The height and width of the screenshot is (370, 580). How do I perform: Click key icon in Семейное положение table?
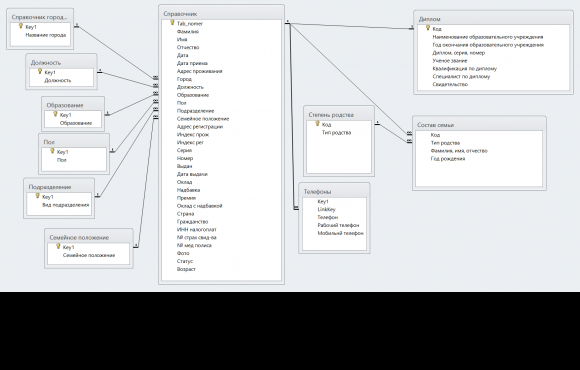click(58, 247)
